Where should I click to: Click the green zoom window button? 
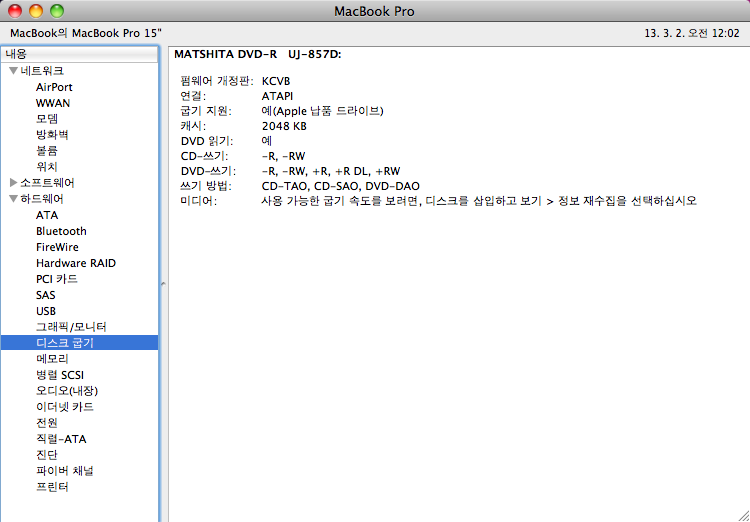[56, 11]
